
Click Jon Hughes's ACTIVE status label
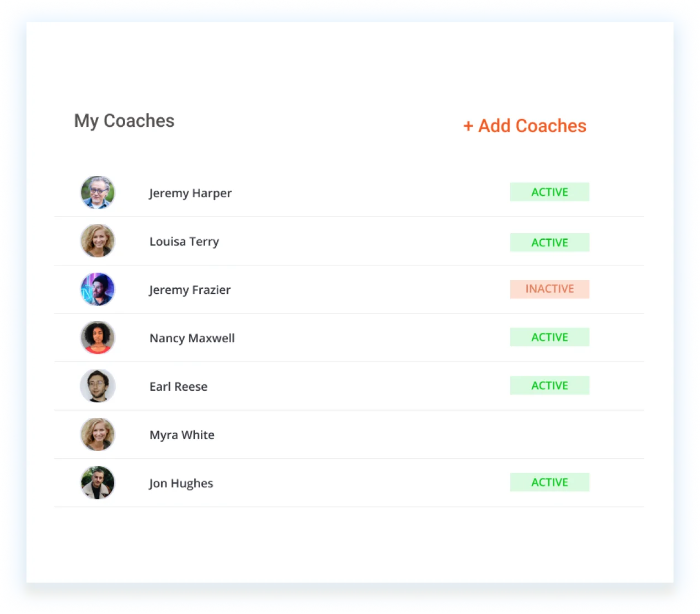coord(549,482)
